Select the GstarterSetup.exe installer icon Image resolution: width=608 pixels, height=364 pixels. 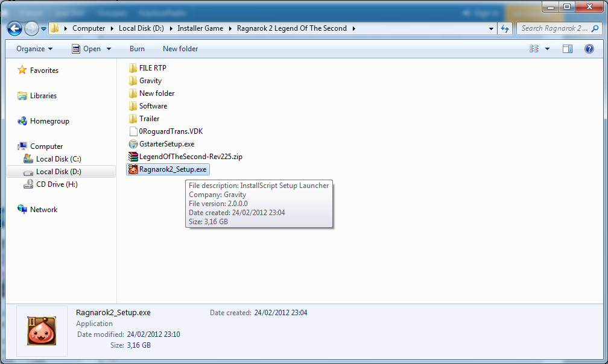(x=133, y=144)
